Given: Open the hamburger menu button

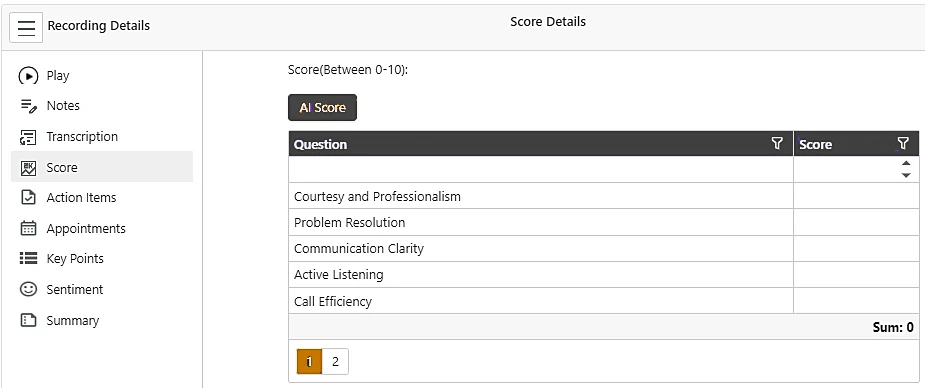Looking at the screenshot, I should click(26, 27).
